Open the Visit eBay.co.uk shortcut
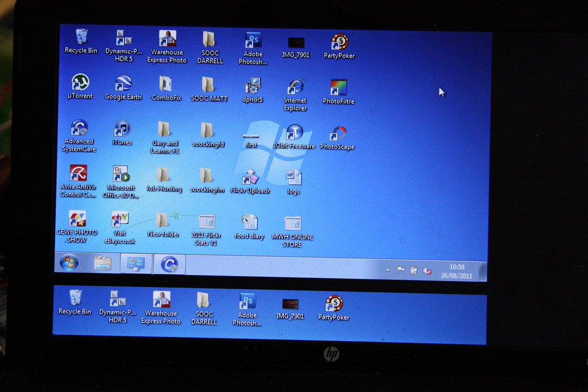 tap(120, 219)
